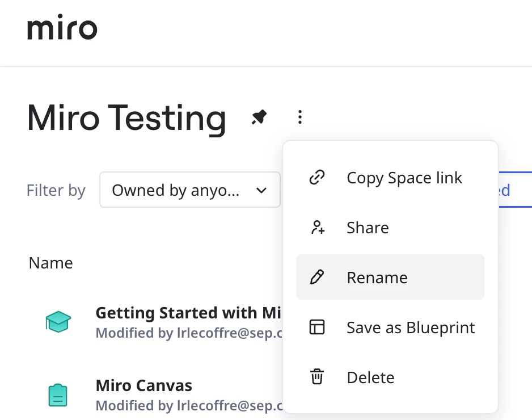Click the three-dot more options icon

[x=300, y=117]
